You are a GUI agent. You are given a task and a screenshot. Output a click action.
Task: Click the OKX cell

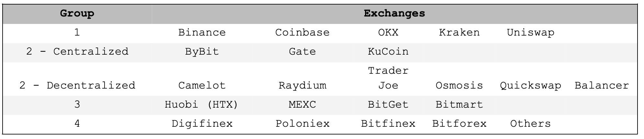coord(388,33)
